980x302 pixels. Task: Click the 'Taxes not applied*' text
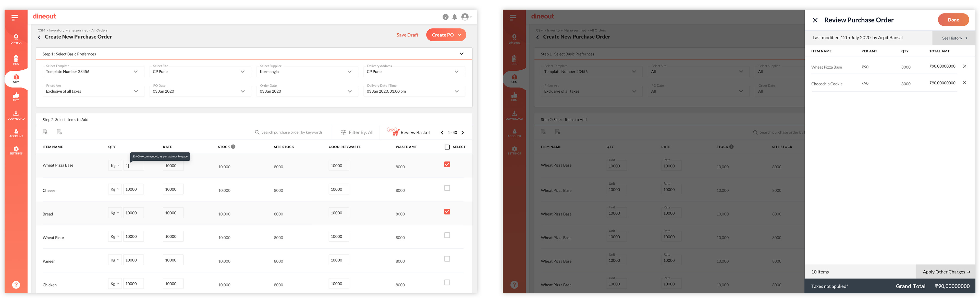pos(829,286)
